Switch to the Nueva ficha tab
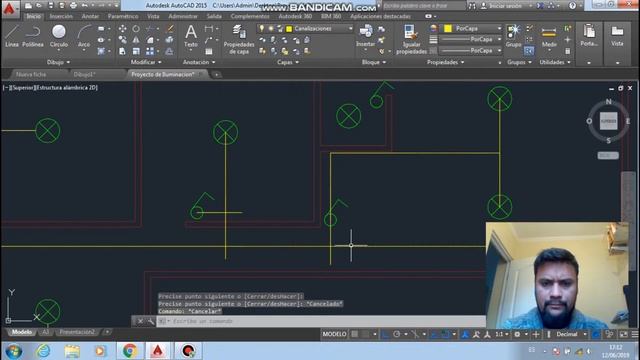 (x=31, y=75)
